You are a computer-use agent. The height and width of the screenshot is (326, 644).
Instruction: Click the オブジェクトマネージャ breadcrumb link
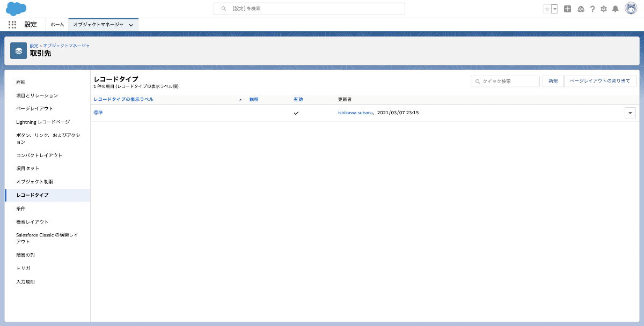[x=67, y=46]
